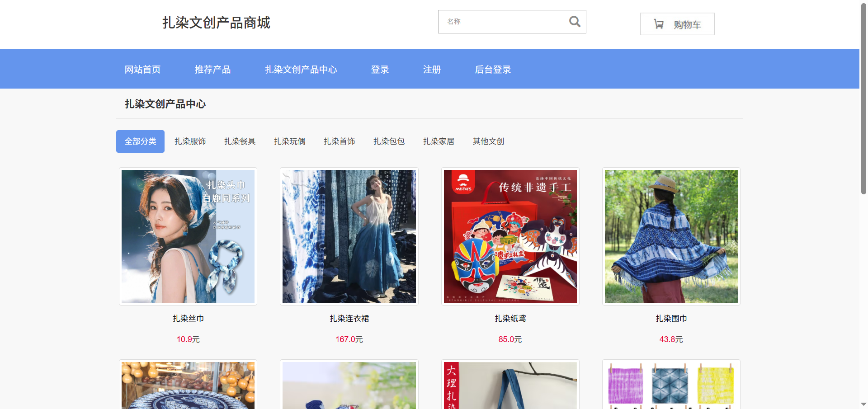Select the 全部分类 category tab
This screenshot has width=868, height=409.
coord(140,141)
